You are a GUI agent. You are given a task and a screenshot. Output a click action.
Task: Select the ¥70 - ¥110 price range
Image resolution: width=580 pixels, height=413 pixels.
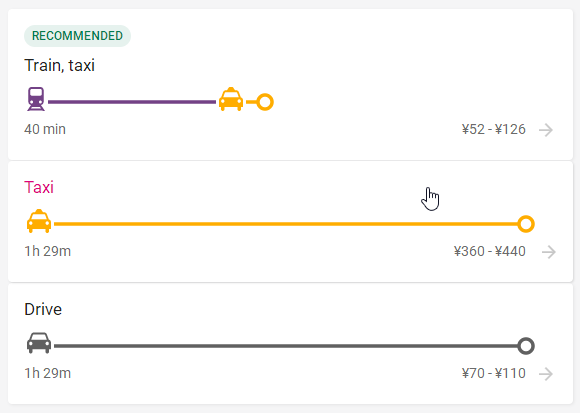(x=493, y=373)
